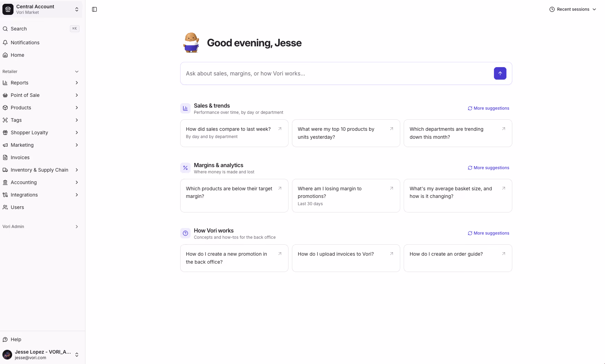Expand the Tags submenu chevron
605x364 pixels.
[x=77, y=120]
